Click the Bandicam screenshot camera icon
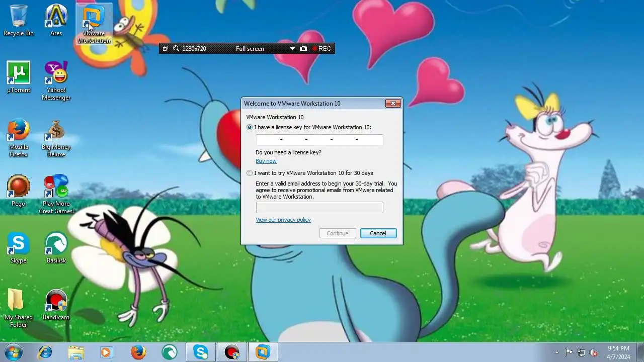Viewport: 644px width, 362px height. point(303,48)
